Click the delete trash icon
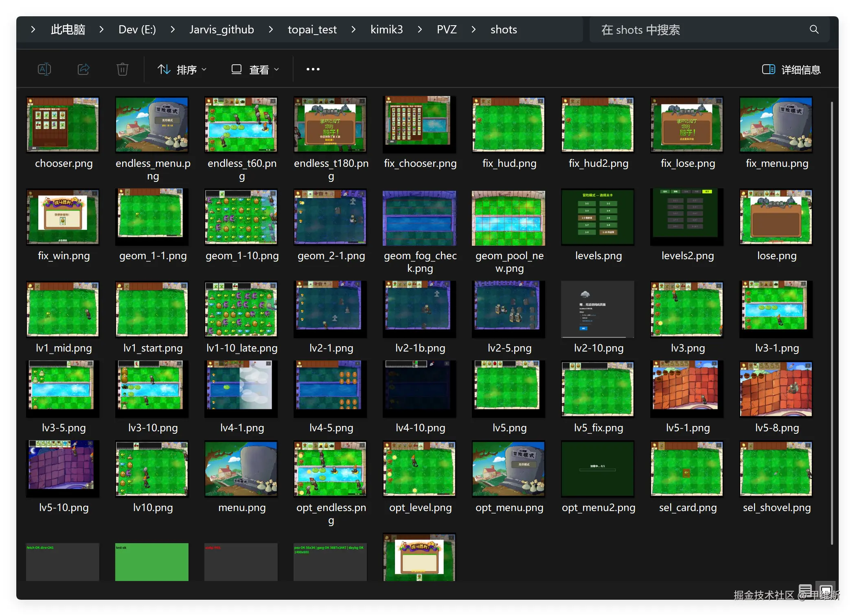The image size is (855, 616). tap(123, 69)
